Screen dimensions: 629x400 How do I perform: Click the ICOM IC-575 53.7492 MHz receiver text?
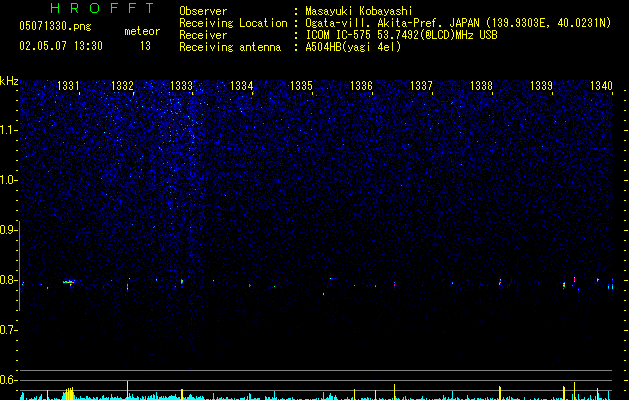[401, 35]
